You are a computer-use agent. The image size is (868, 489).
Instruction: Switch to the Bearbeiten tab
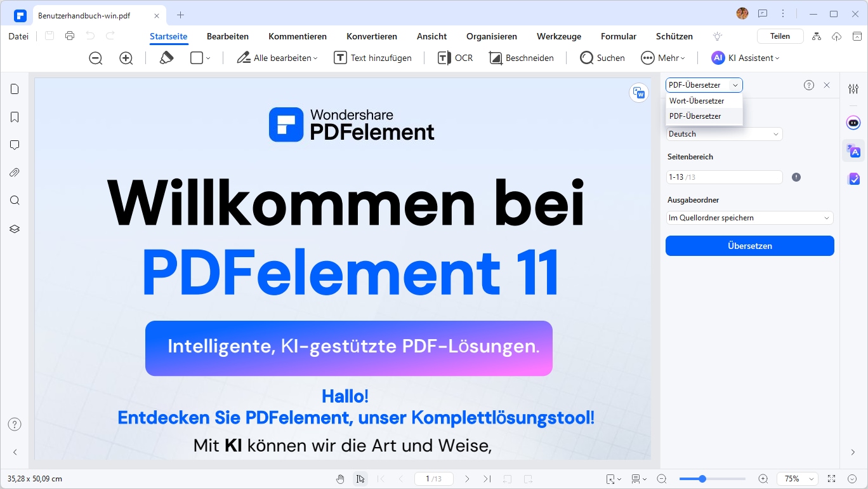pos(228,36)
